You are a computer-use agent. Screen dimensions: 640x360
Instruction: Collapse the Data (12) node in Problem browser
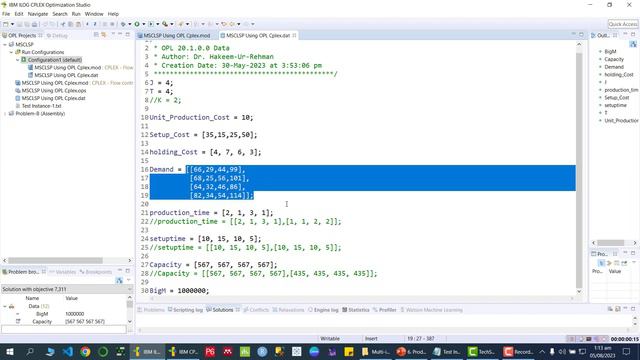5,307
